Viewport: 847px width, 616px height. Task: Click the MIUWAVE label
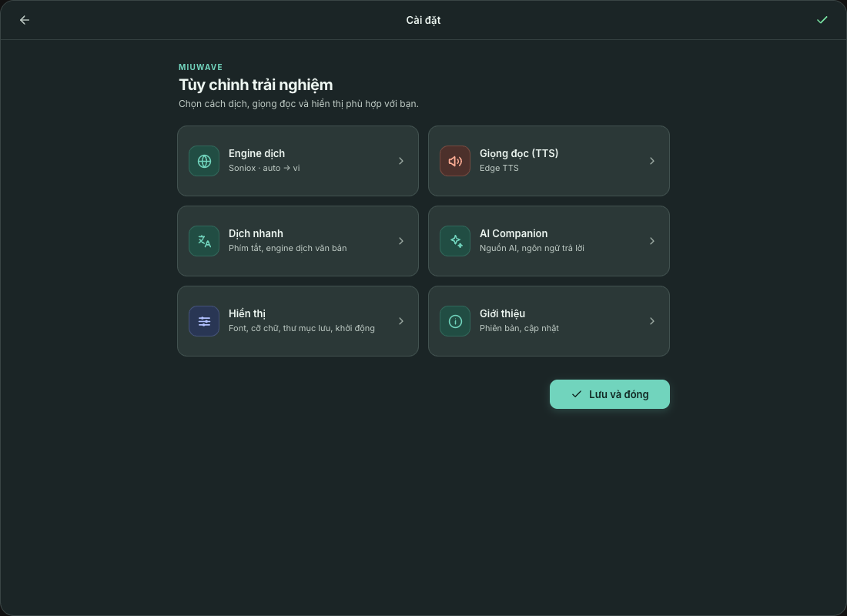(x=200, y=67)
